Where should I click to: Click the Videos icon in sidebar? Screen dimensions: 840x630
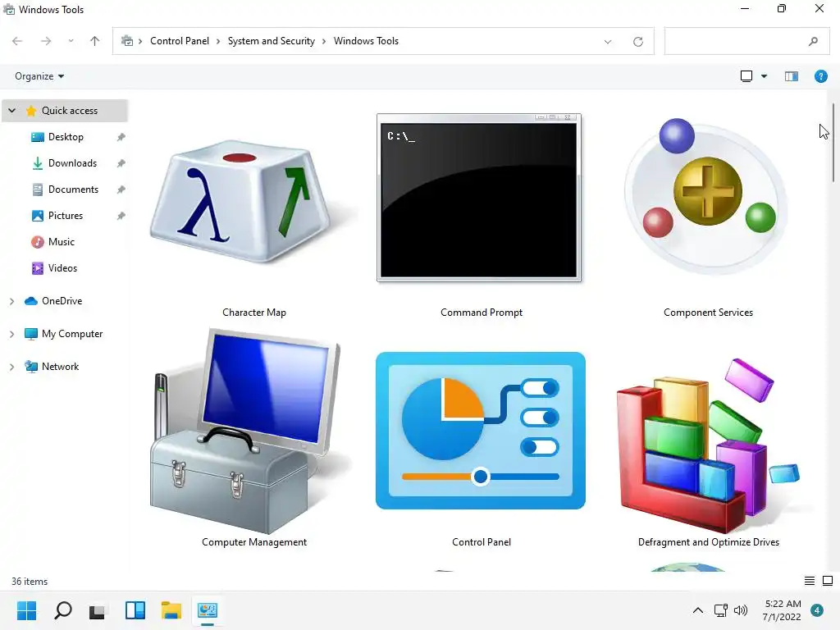point(38,268)
